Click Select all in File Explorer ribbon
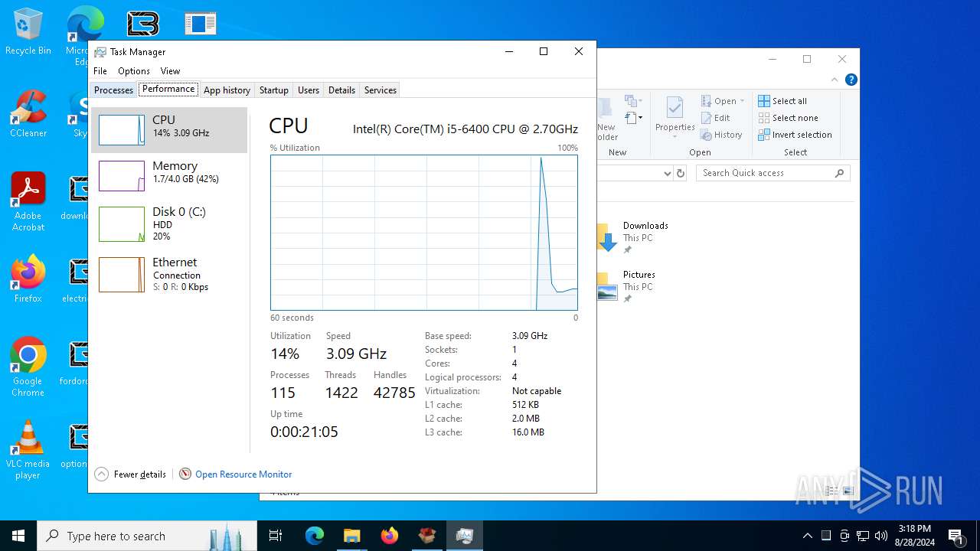 [x=782, y=101]
